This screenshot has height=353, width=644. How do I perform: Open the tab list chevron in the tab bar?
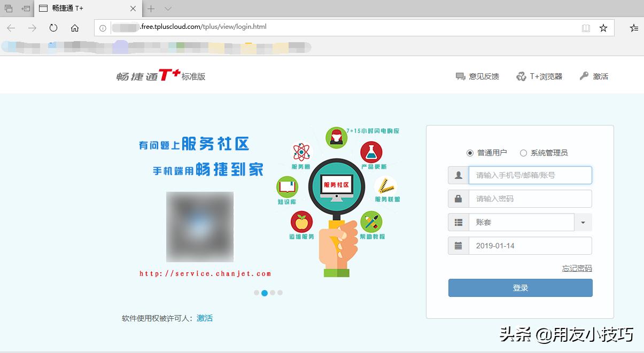click(x=168, y=9)
